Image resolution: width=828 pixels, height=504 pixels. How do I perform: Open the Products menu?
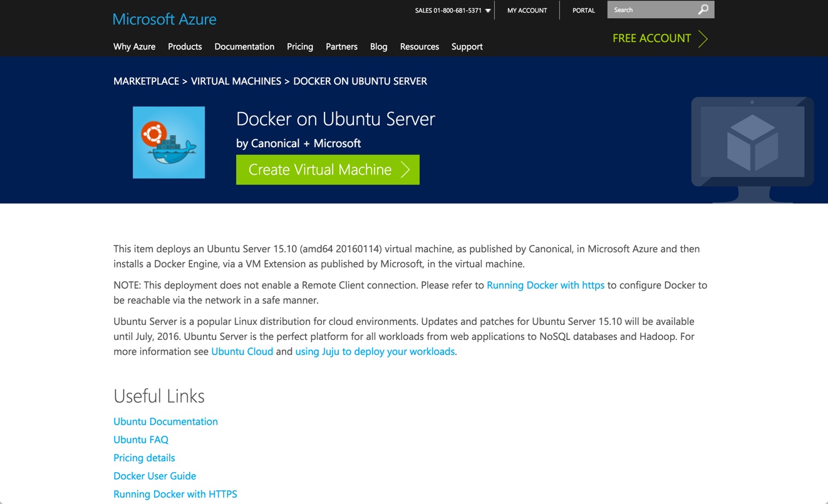[x=185, y=47]
